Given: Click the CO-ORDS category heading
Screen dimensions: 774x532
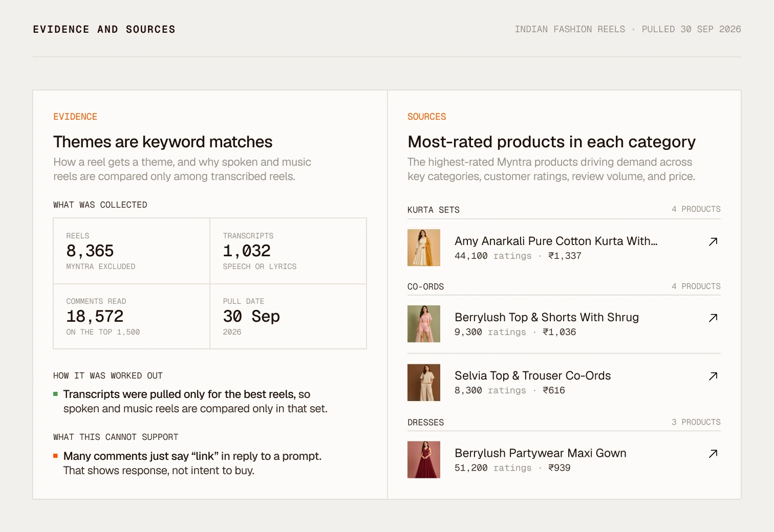Looking at the screenshot, I should pos(426,286).
